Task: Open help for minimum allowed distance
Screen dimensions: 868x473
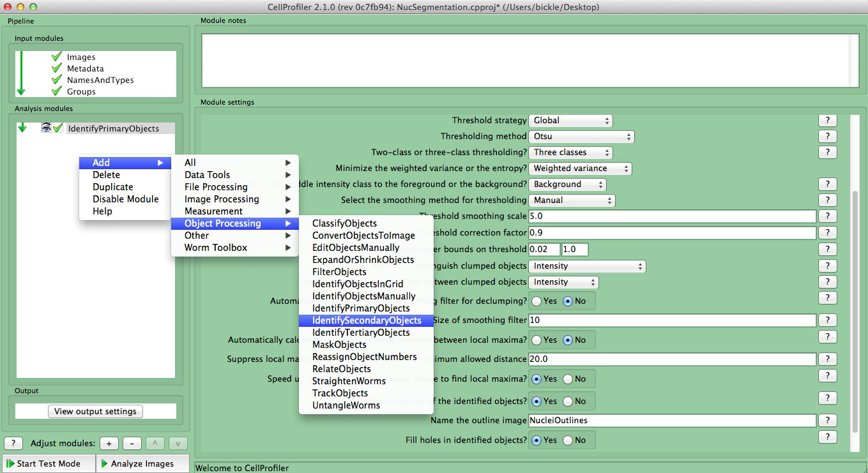Action: [827, 359]
